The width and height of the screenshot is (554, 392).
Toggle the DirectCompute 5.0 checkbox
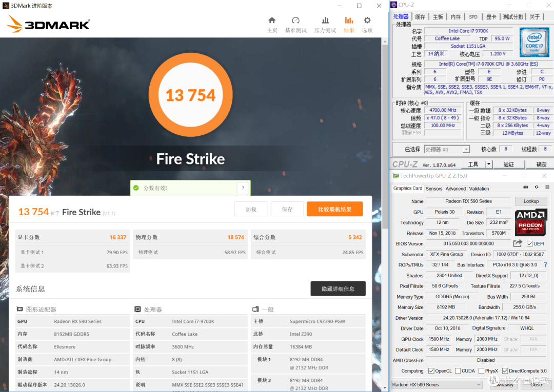click(x=505, y=371)
